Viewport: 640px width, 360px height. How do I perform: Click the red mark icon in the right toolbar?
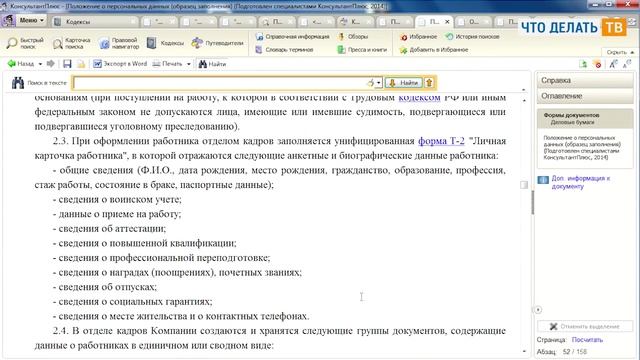click(x=598, y=64)
